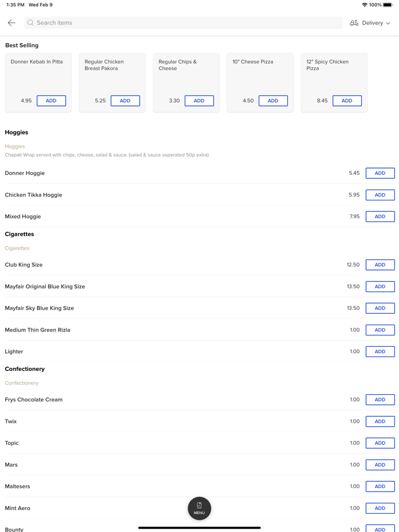
Task: Add Regular Chicken Breast Pakora
Action: (x=125, y=101)
